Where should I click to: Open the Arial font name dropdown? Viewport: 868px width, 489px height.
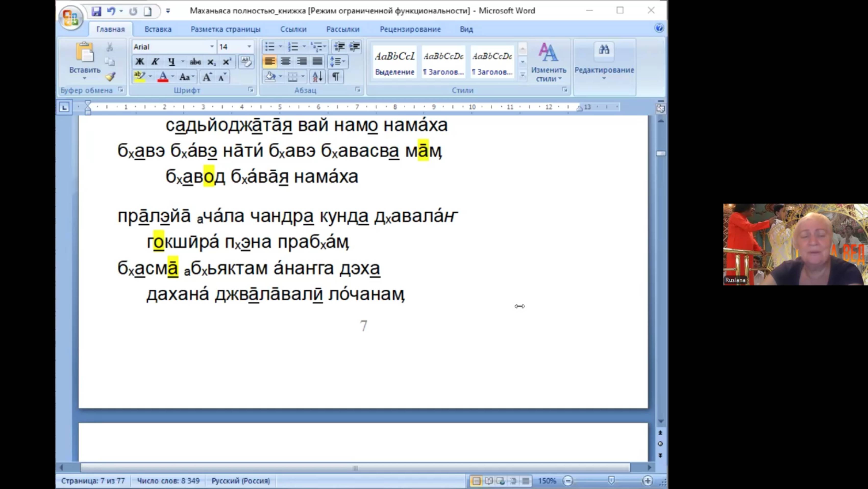(x=212, y=46)
